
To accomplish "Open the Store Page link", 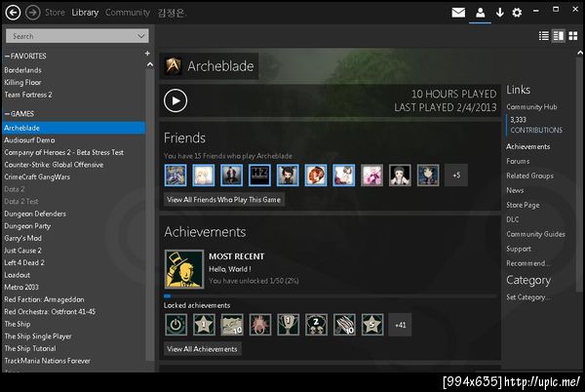I will [523, 205].
